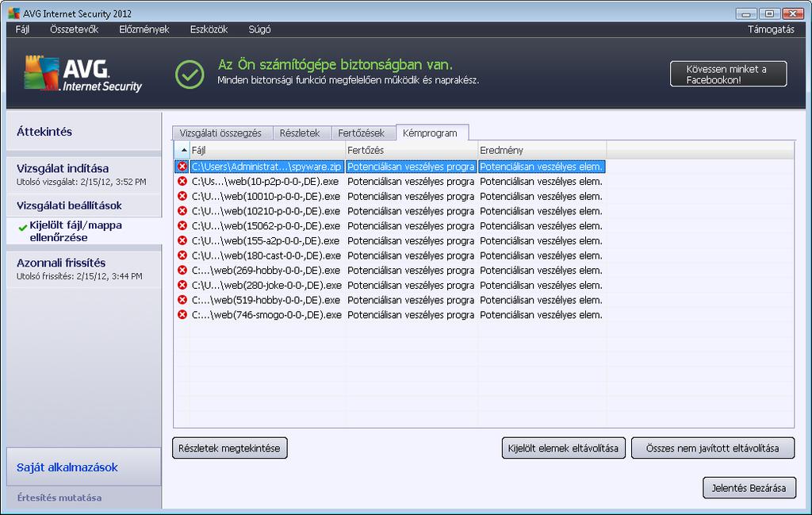Open the Súgó menu
This screenshot has width=812, height=515.
pyautogui.click(x=259, y=29)
